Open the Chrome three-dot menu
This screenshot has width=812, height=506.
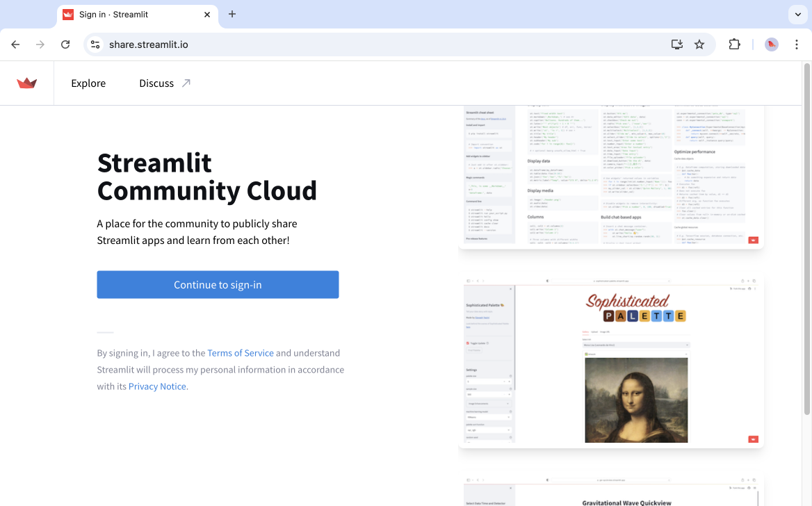tap(797, 44)
